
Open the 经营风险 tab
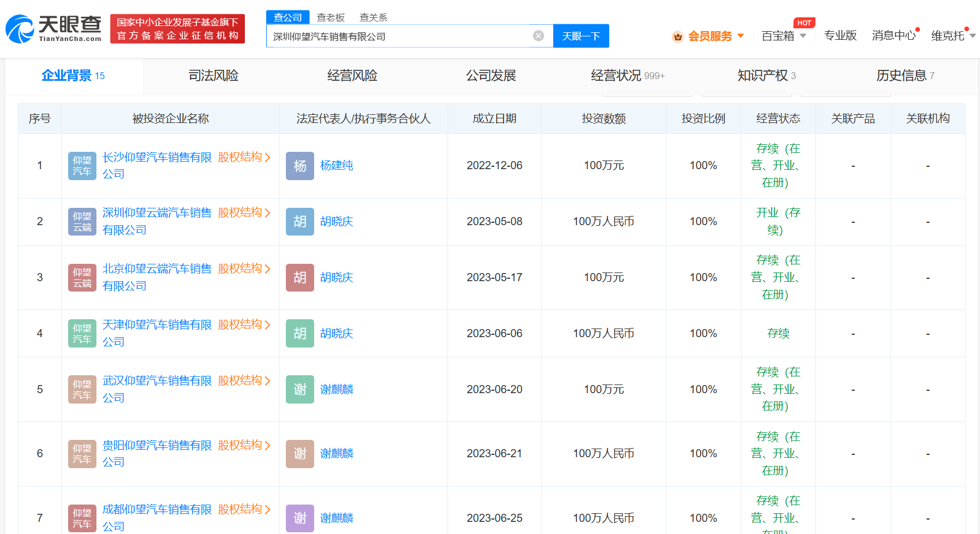click(352, 76)
